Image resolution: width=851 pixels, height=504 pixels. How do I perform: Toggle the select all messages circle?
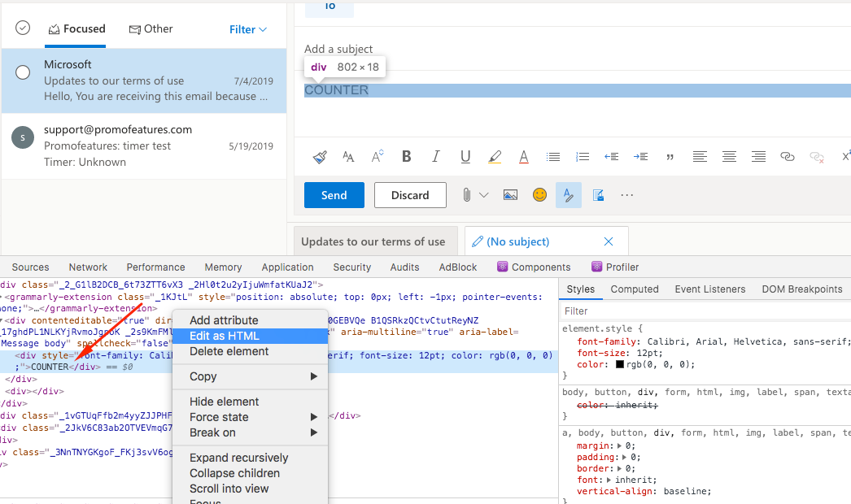click(x=22, y=28)
